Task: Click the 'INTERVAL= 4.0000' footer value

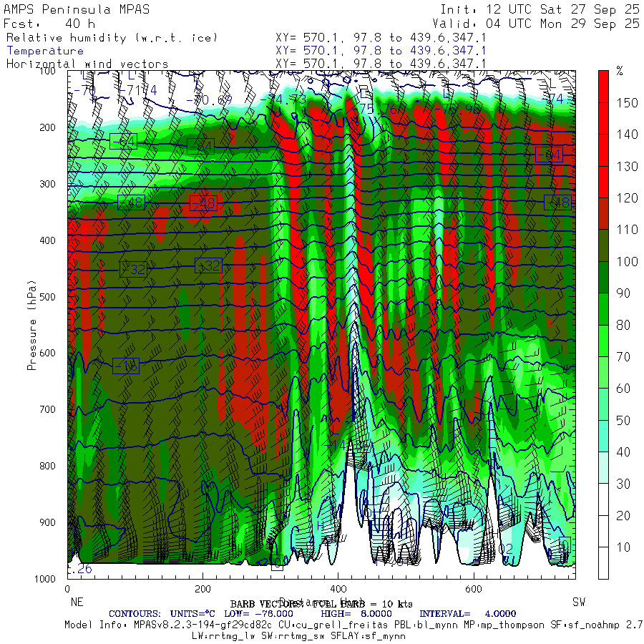Action: click(468, 614)
